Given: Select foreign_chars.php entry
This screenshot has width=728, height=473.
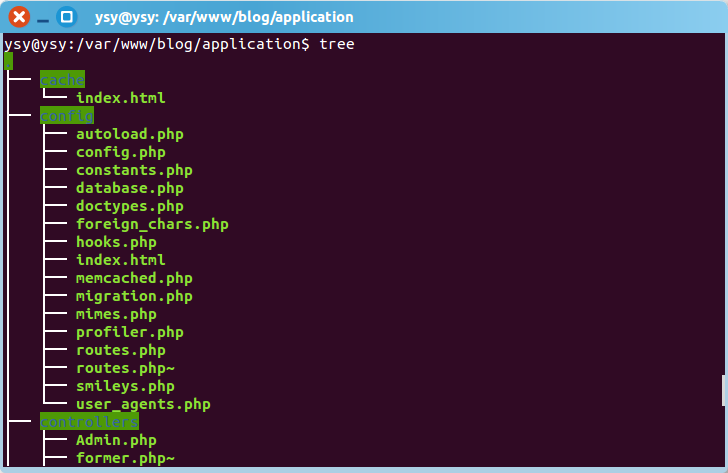Looking at the screenshot, I should pyautogui.click(x=152, y=224).
